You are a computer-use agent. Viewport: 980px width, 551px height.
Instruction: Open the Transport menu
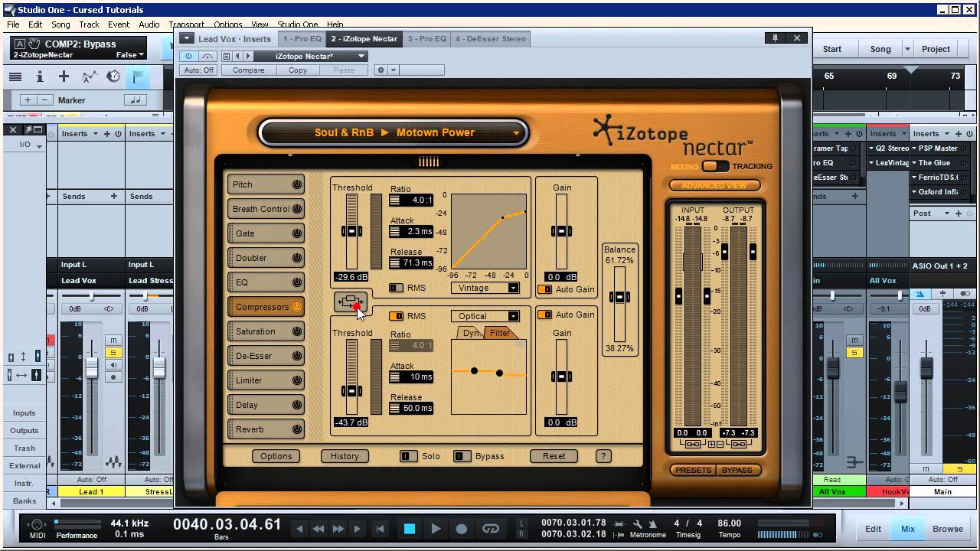click(186, 24)
